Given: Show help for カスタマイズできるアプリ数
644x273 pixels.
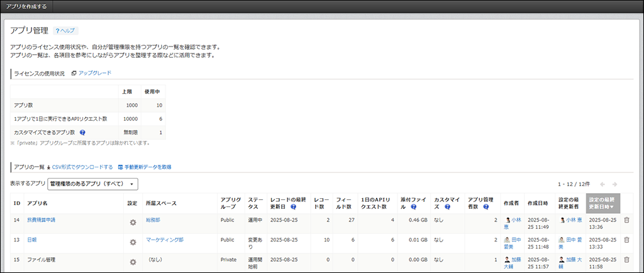Looking at the screenshot, I should pyautogui.click(x=82, y=133).
